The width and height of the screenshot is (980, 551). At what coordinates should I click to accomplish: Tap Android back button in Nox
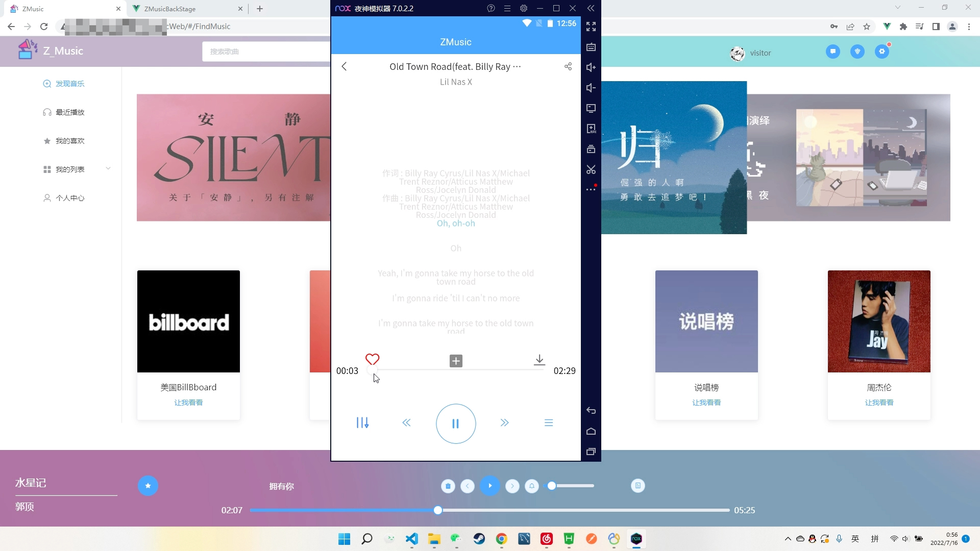tap(591, 411)
